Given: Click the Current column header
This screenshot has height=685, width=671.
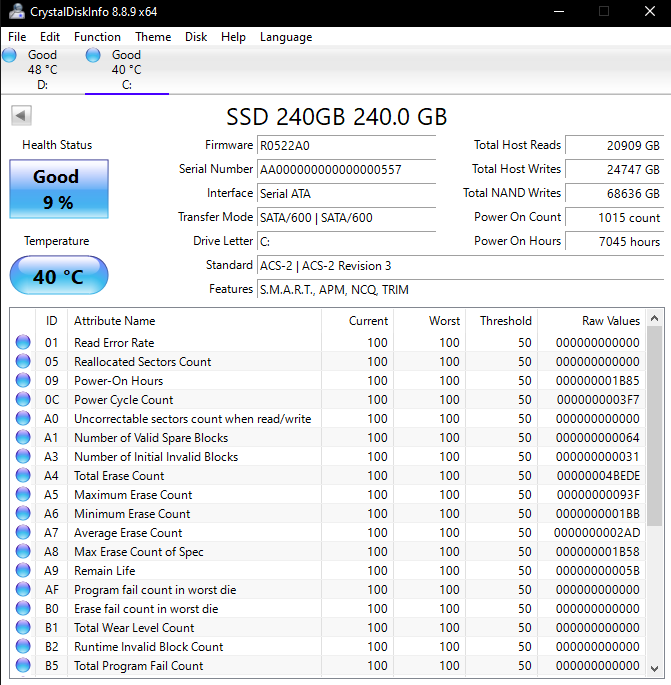Looking at the screenshot, I should pos(357,321).
